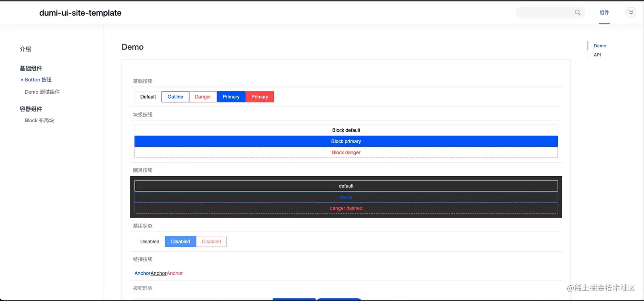Screen dimensions: 644x301
Task: Click the Outline button
Action: [175, 97]
